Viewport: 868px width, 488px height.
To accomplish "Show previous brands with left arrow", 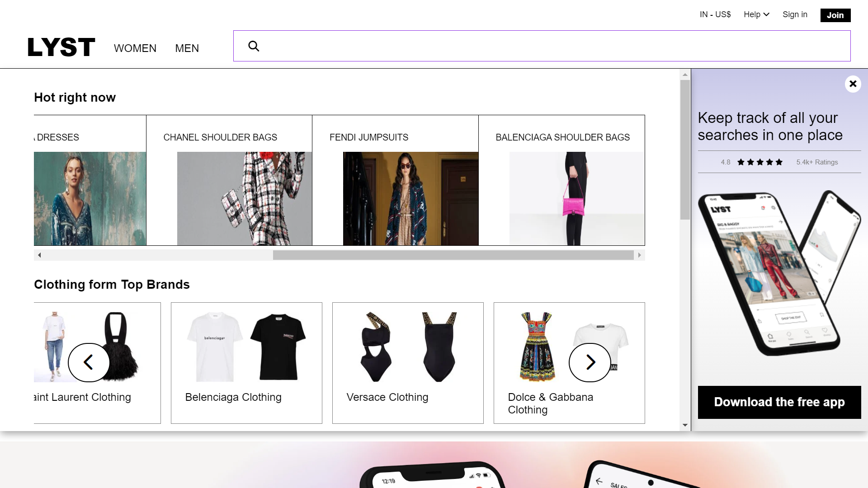I will (89, 362).
